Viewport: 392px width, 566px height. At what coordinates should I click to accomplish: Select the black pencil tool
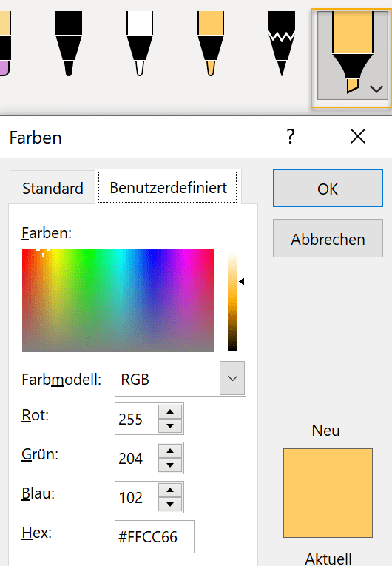tap(282, 44)
